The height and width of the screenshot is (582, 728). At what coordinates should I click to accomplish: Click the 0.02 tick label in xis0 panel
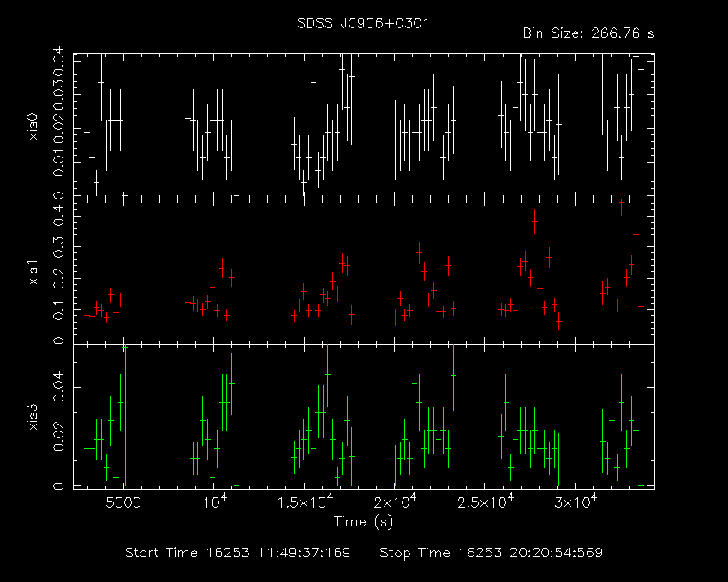58,128
